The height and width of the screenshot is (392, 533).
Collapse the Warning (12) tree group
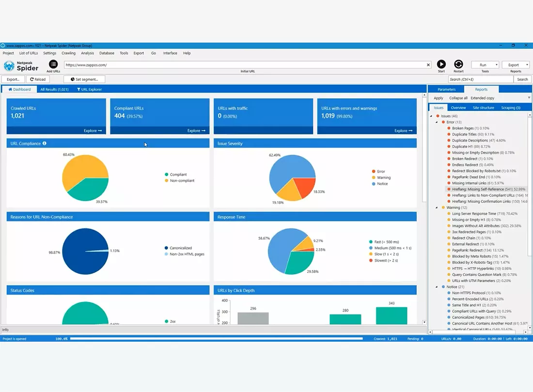(x=437, y=208)
